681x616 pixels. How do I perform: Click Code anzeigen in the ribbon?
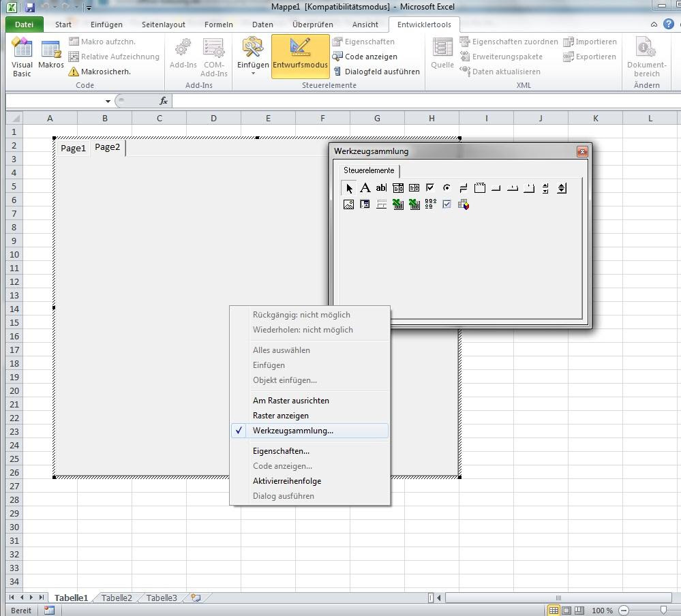tap(365, 57)
